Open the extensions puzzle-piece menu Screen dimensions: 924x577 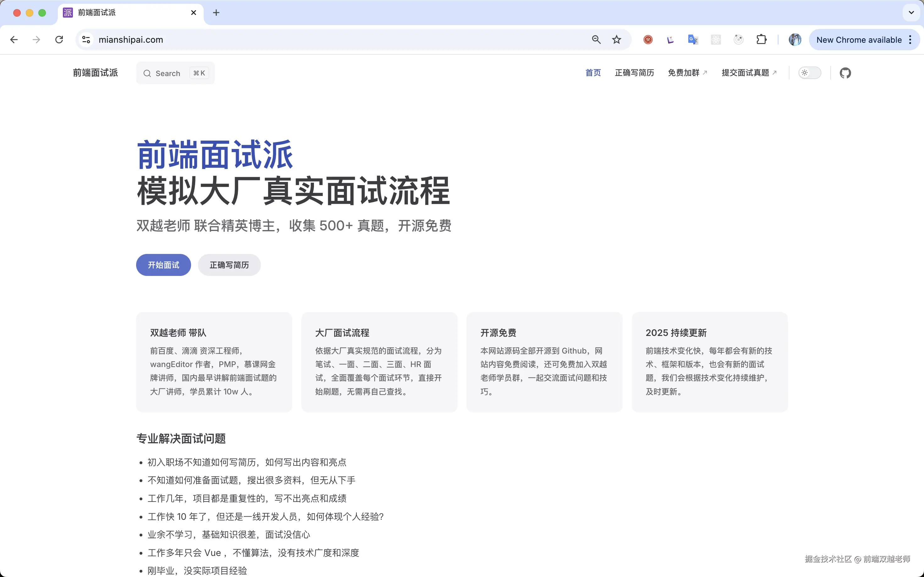click(762, 39)
